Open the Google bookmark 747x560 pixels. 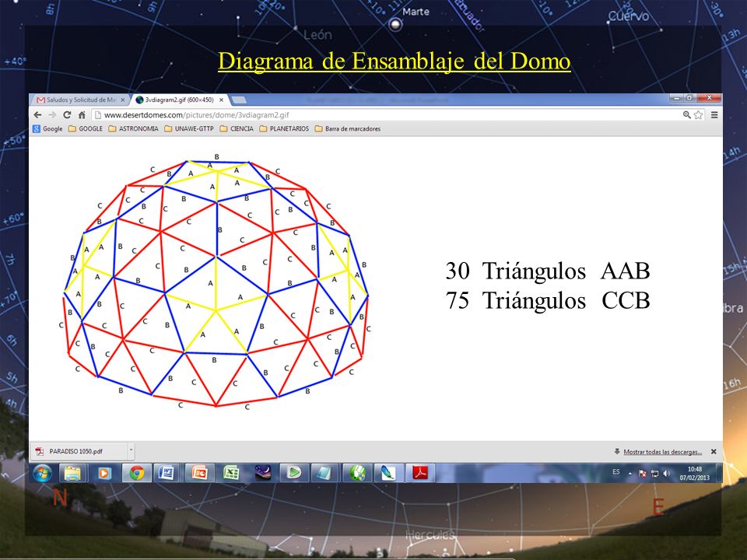tap(47, 128)
